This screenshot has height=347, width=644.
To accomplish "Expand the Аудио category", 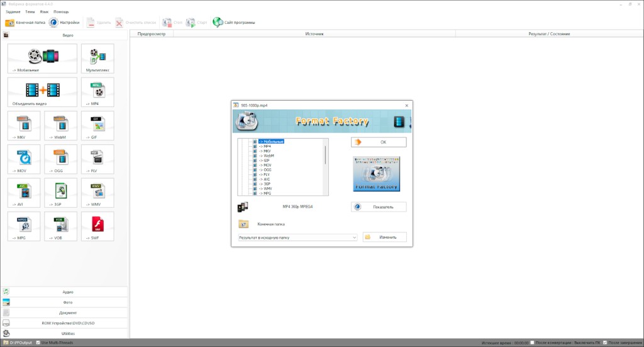I will click(x=65, y=292).
